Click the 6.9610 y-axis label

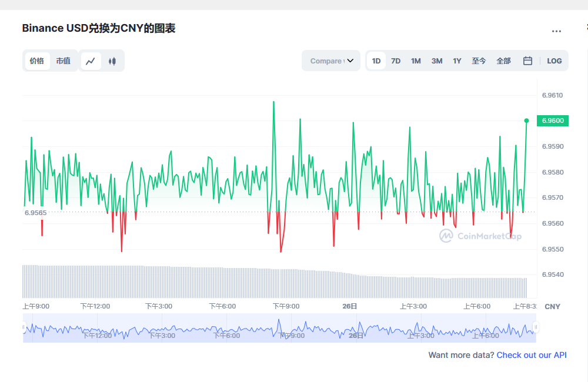552,95
